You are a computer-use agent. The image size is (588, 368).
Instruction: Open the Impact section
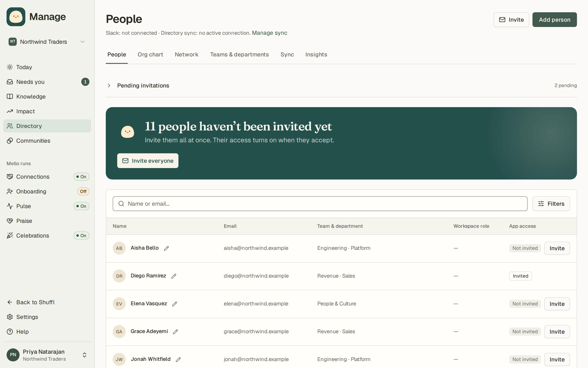(x=47, y=111)
